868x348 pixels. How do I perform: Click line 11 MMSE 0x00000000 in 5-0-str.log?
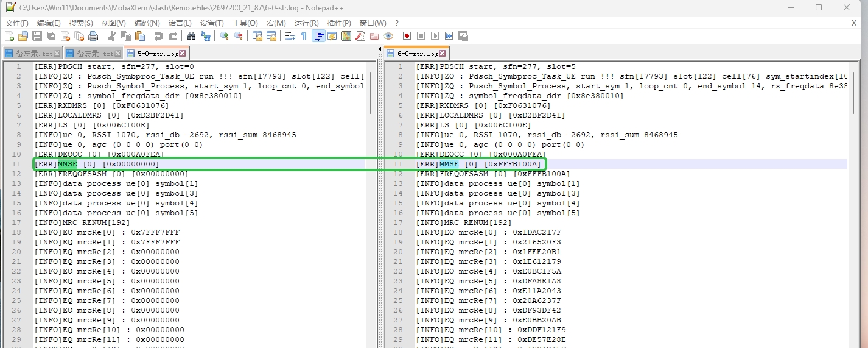(x=96, y=164)
